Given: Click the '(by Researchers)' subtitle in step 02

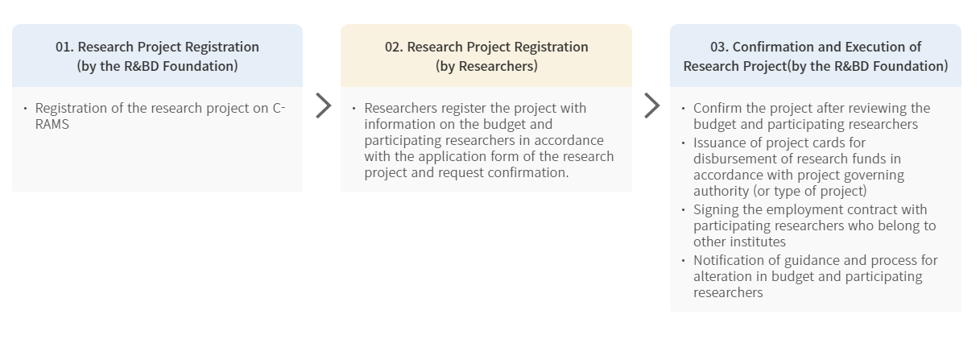Looking at the screenshot, I should 486,66.
